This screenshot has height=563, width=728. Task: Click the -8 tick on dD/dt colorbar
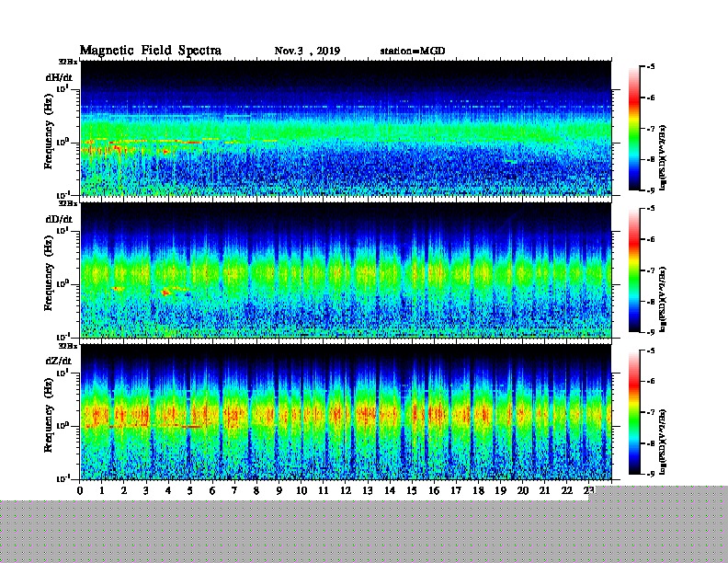[651, 301]
